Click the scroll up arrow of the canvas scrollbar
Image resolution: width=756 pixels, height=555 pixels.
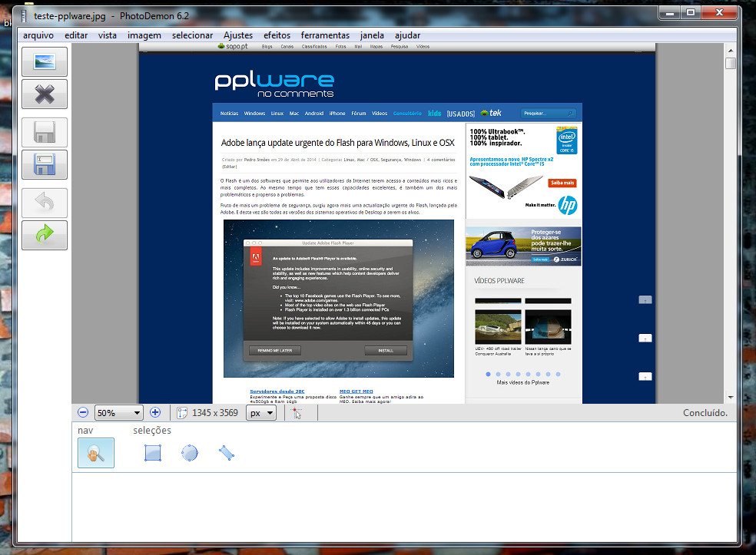pos(731,50)
